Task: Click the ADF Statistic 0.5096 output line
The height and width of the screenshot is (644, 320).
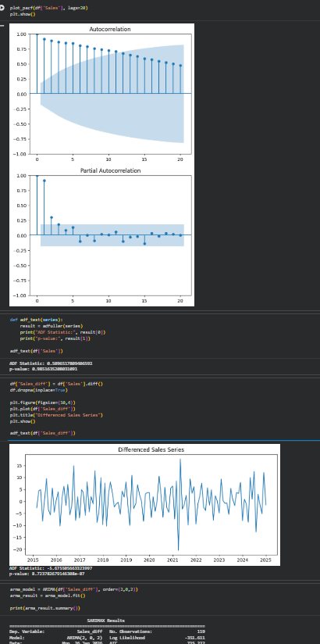Action: [x=51, y=363]
